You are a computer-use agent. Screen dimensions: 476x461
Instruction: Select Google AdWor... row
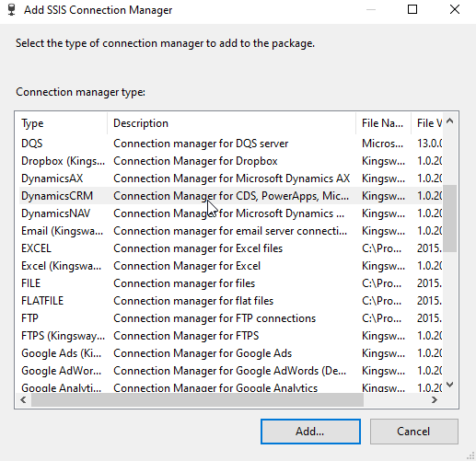click(x=230, y=371)
